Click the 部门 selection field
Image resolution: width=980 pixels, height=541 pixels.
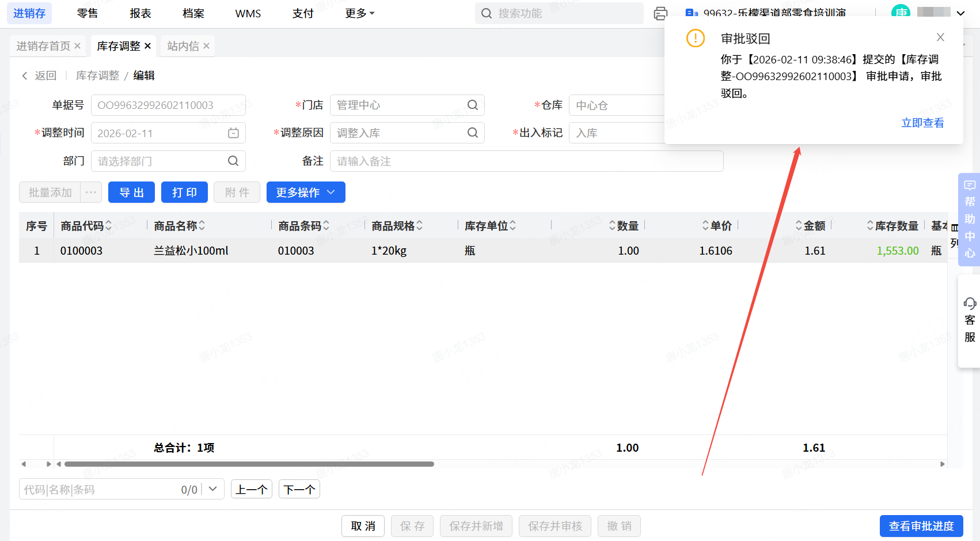click(168, 161)
